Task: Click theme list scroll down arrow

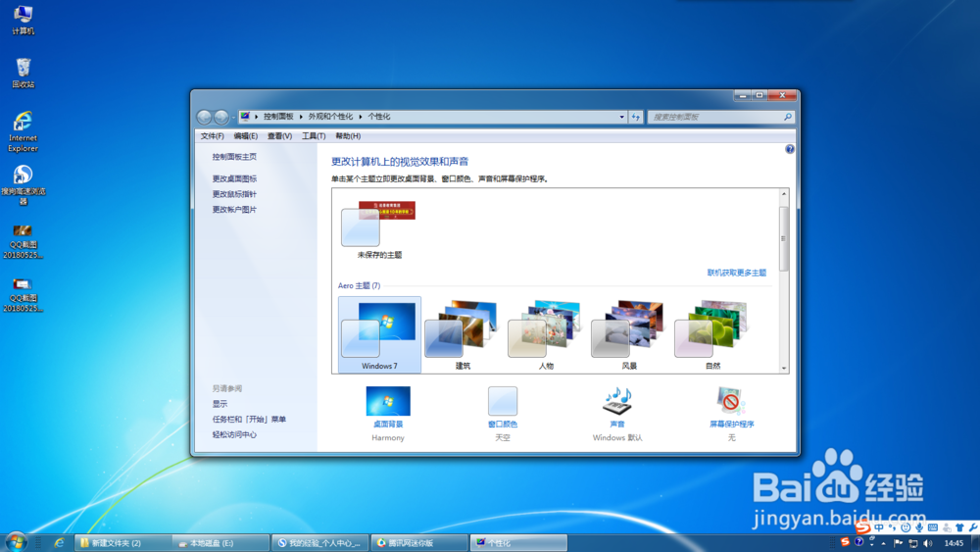Action: click(x=784, y=369)
